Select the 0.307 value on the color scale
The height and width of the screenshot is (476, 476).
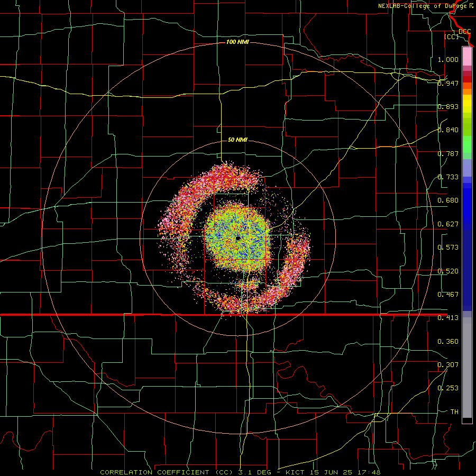pyautogui.click(x=448, y=365)
